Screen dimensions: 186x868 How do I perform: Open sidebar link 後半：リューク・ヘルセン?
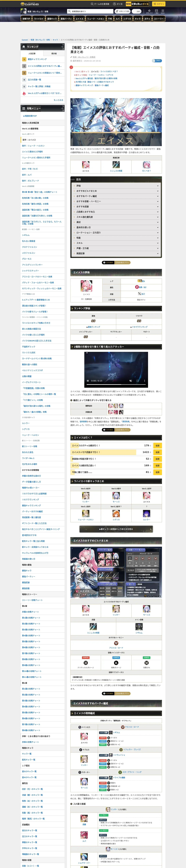tap(33, 146)
